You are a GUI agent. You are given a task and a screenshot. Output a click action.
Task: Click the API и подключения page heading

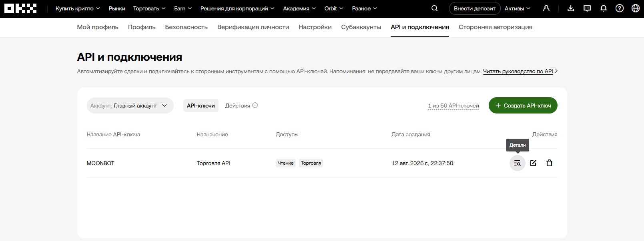[130, 57]
